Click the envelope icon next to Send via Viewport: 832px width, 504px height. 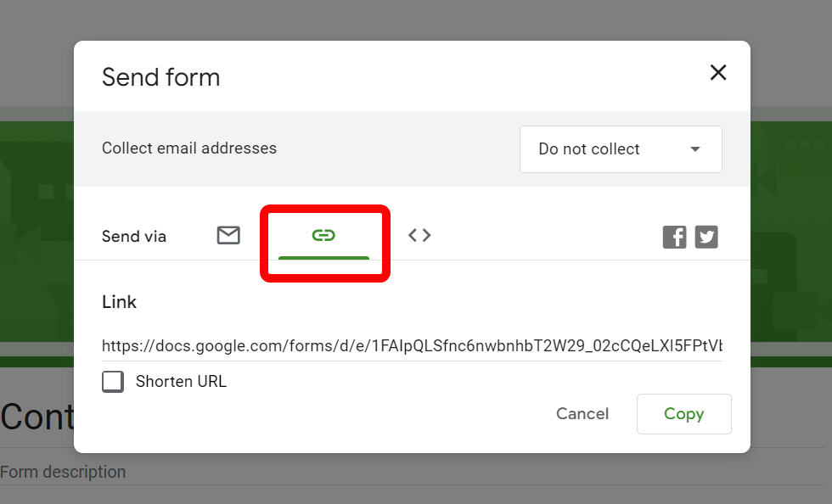[228, 235]
